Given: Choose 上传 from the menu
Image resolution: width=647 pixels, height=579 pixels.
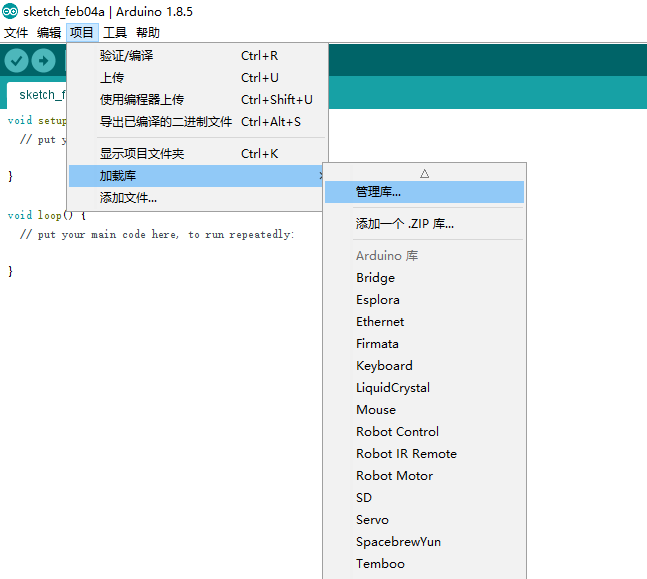Looking at the screenshot, I should tap(197, 78).
